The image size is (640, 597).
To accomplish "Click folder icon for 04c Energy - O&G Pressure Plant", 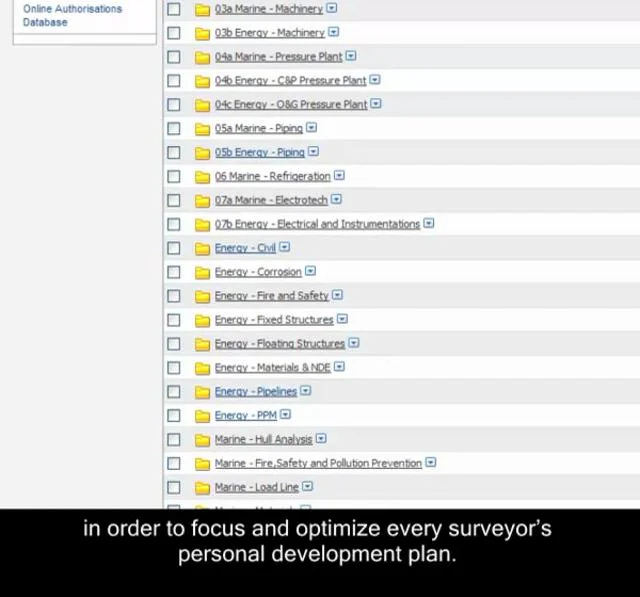I will [202, 105].
